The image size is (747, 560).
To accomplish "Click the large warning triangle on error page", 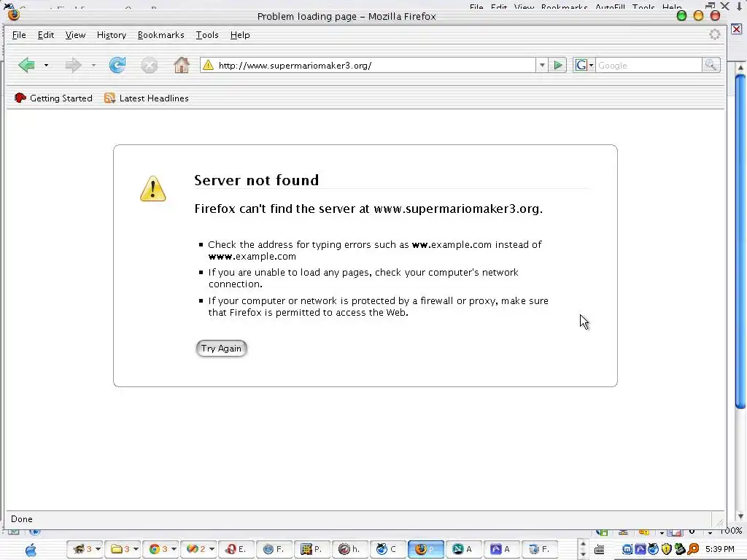I will (153, 189).
